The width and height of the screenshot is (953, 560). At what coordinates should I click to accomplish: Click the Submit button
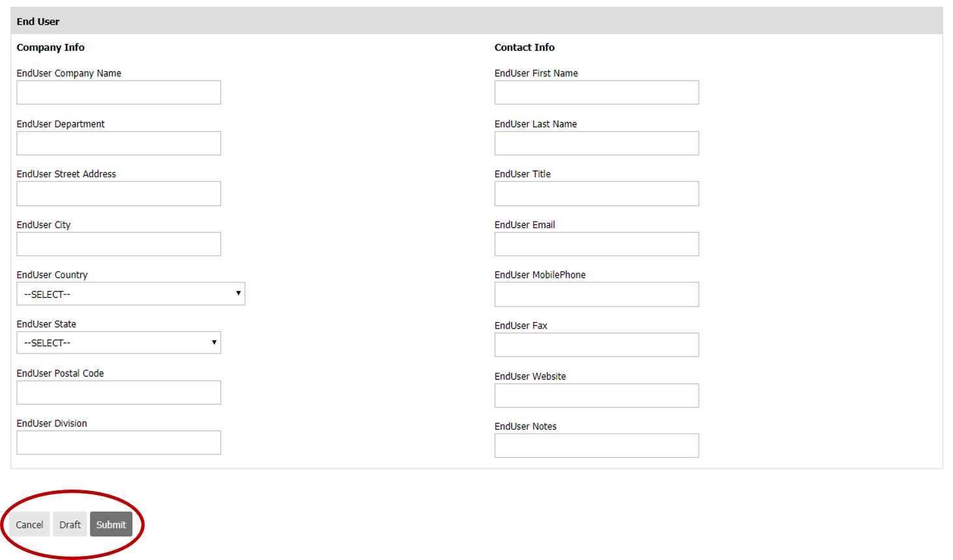(x=111, y=524)
